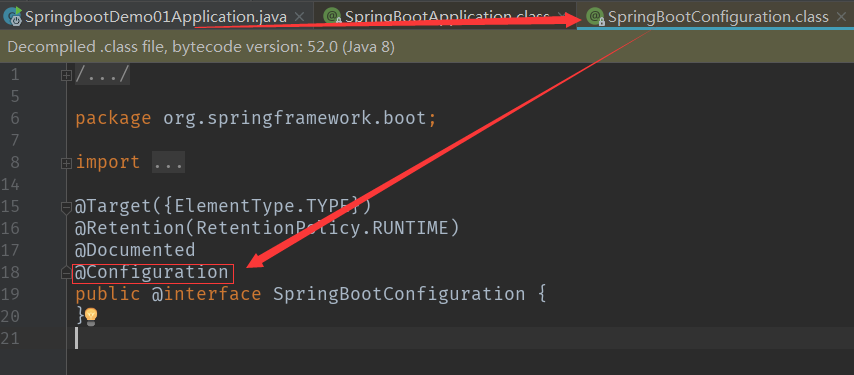
Task: Click RetentionPolicy.RUNTIME in the code
Action: click(322, 228)
